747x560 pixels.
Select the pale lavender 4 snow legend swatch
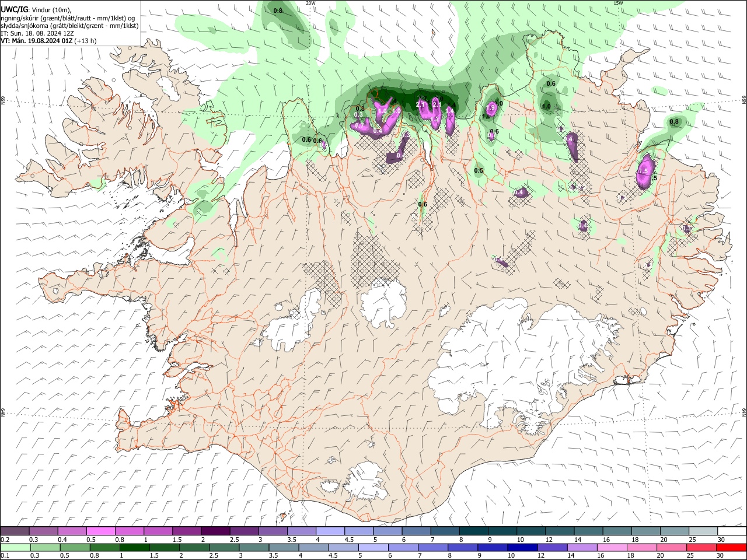330,531
